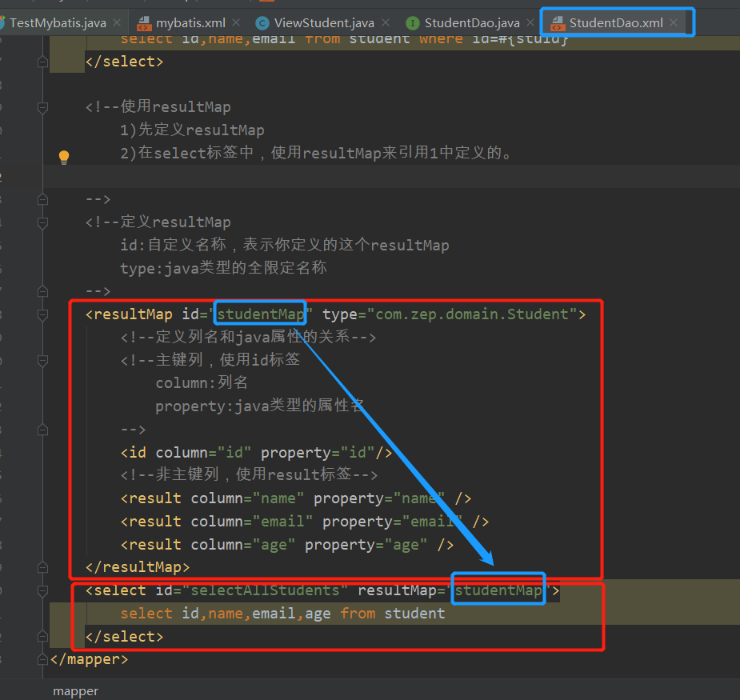Close the TestMybatis.java tab
This screenshot has width=740, height=700.
coord(117,22)
